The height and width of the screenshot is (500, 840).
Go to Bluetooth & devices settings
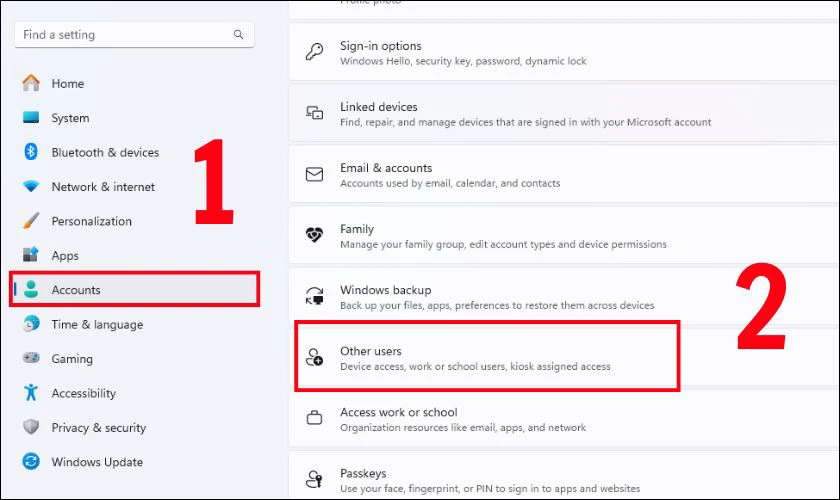134,152
